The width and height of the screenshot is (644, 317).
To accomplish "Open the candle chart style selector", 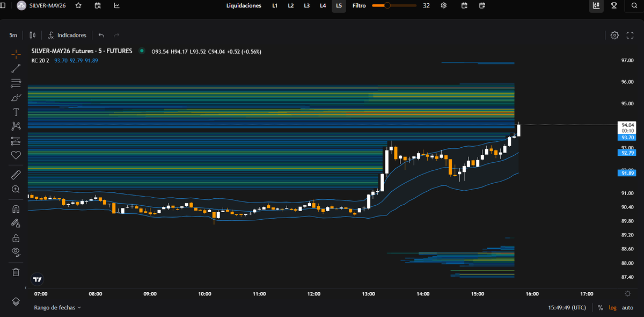I will coord(33,35).
